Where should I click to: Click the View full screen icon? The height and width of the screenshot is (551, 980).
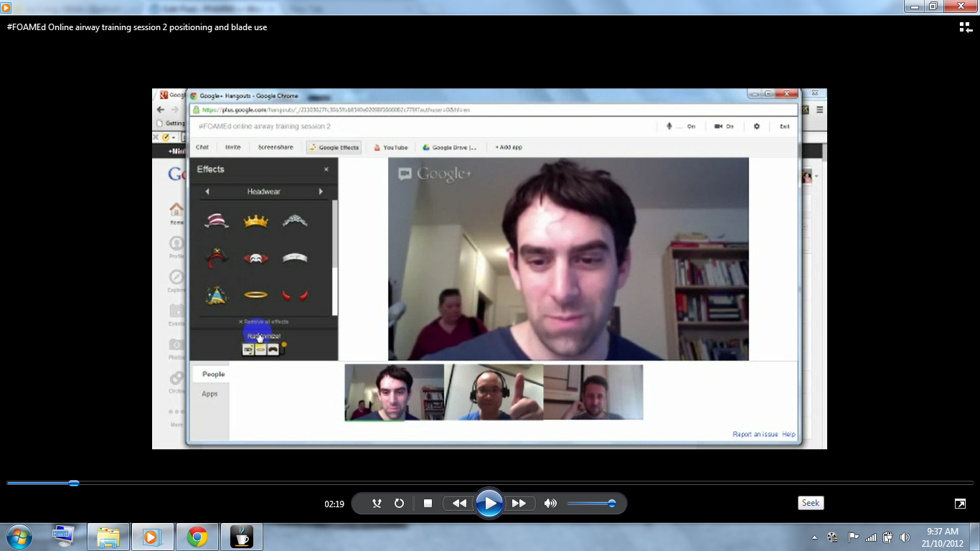(x=960, y=504)
